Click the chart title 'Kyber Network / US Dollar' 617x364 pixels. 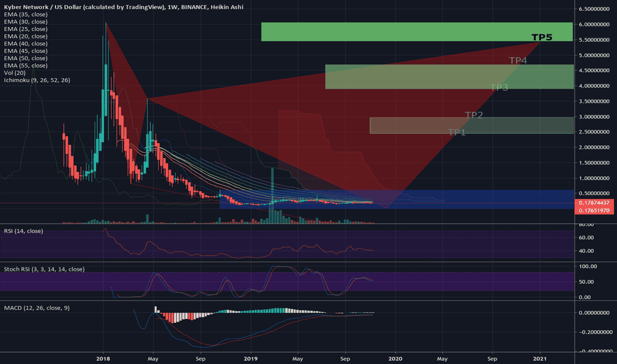point(43,7)
